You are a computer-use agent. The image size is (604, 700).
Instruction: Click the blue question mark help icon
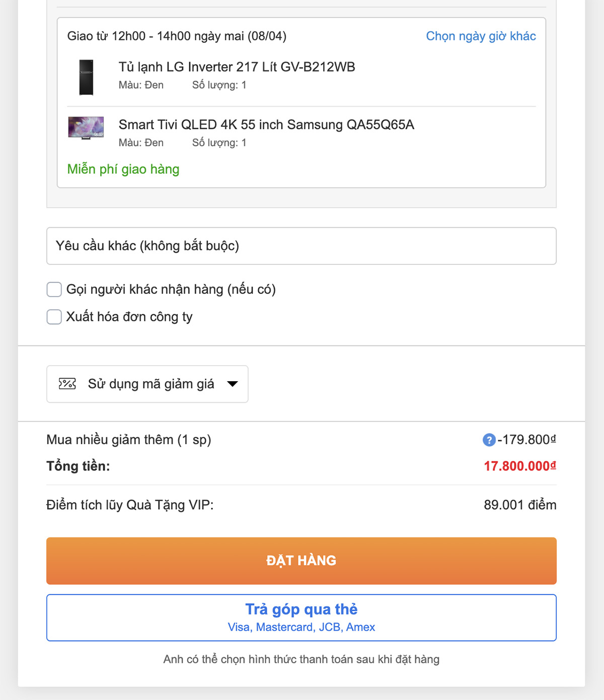[x=489, y=440]
